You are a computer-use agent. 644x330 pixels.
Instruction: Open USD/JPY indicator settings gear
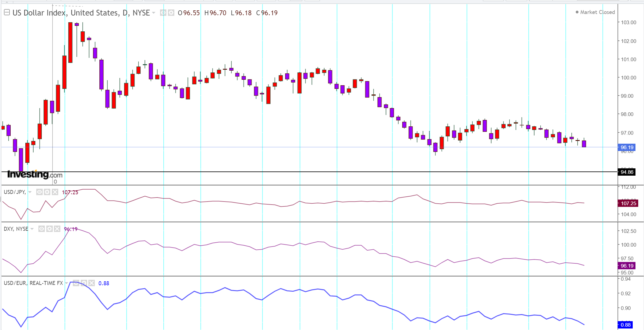[47, 192]
